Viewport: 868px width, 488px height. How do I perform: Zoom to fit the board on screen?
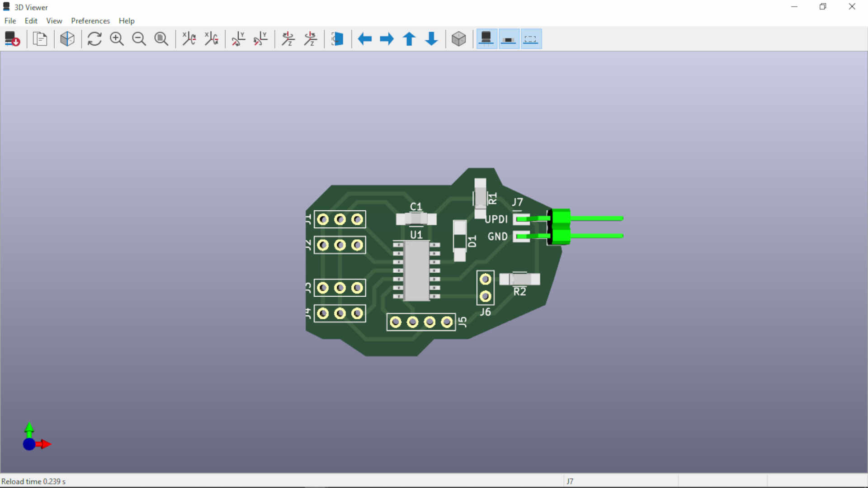coord(161,39)
